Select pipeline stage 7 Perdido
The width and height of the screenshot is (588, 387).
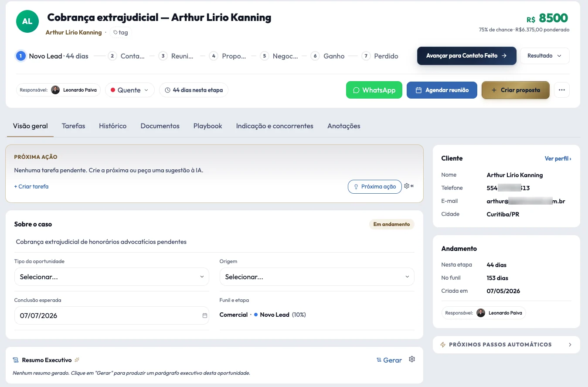[380, 56]
